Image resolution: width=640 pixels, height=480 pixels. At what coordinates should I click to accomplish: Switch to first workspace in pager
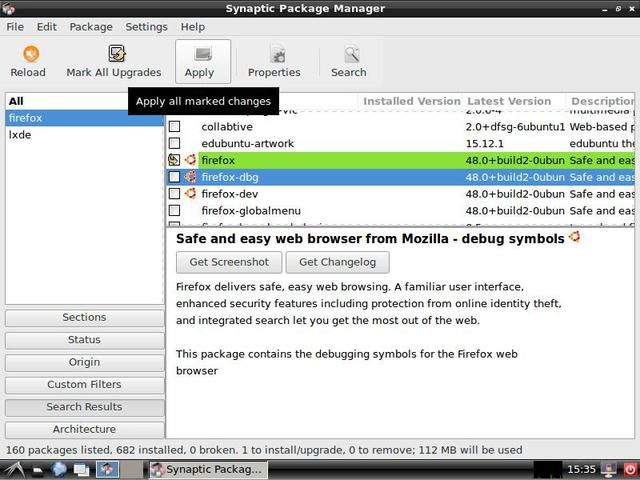coord(107,470)
